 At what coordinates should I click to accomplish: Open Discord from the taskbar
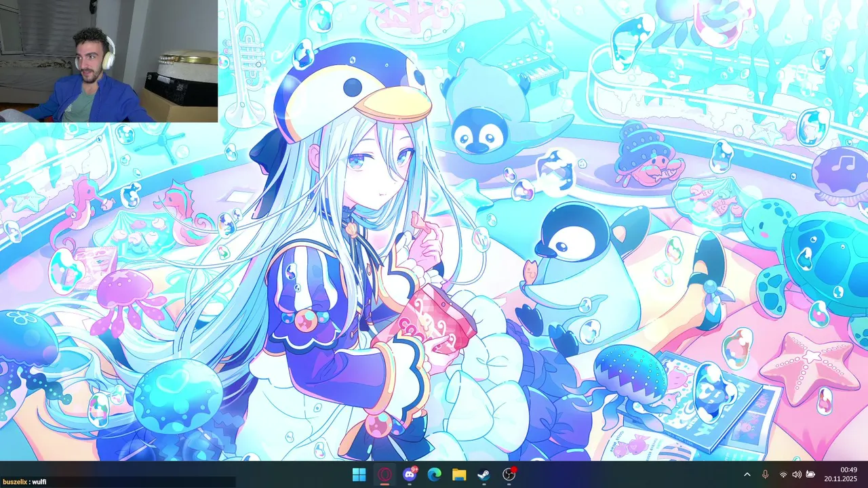click(410, 474)
